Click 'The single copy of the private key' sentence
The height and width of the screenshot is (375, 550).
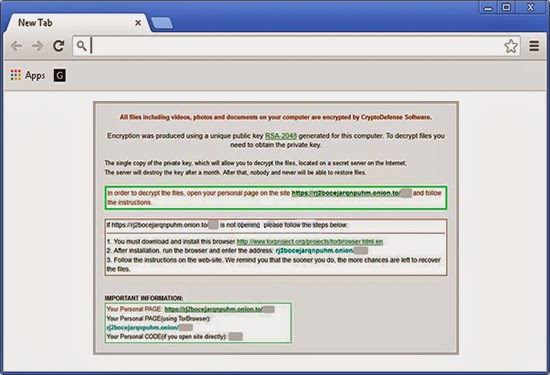click(x=256, y=163)
